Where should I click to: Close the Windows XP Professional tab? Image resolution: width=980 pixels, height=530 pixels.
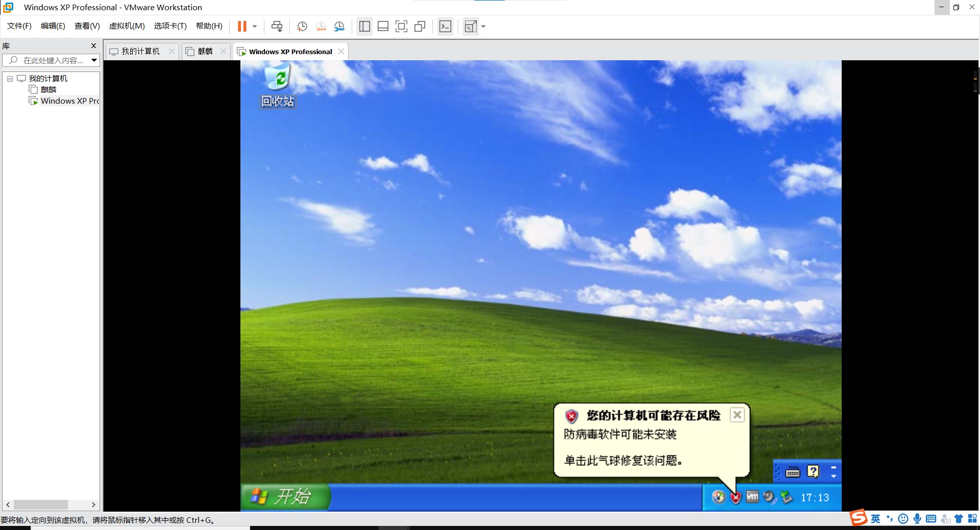point(341,52)
